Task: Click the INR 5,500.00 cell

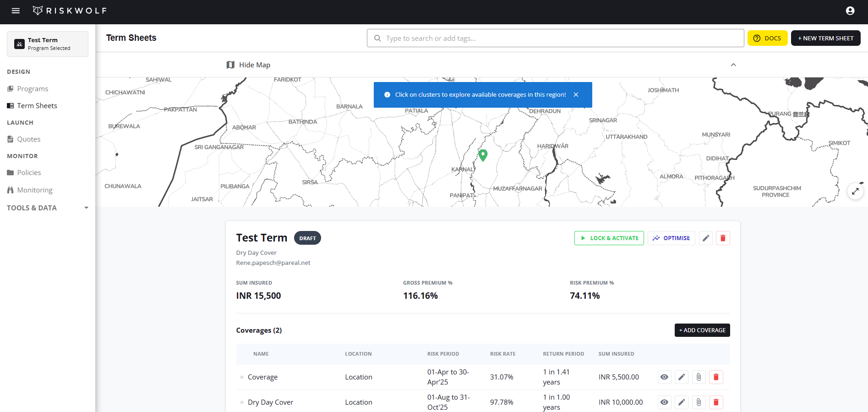Action: coord(618,377)
